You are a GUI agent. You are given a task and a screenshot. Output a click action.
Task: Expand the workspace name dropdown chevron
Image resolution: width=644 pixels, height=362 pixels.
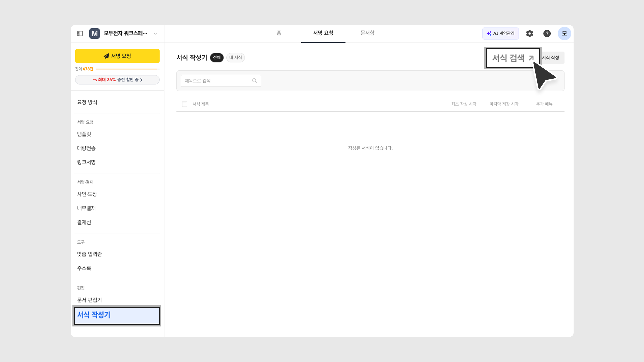155,34
